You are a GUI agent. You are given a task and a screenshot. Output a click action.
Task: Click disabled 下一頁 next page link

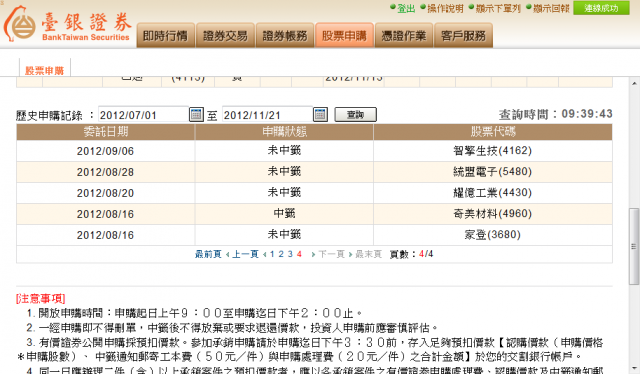(331, 254)
